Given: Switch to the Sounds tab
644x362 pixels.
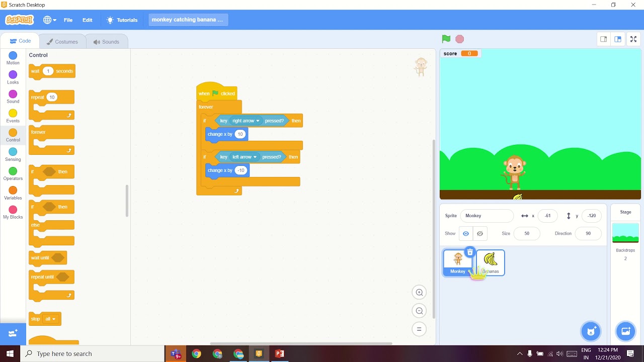Looking at the screenshot, I should tap(106, 42).
